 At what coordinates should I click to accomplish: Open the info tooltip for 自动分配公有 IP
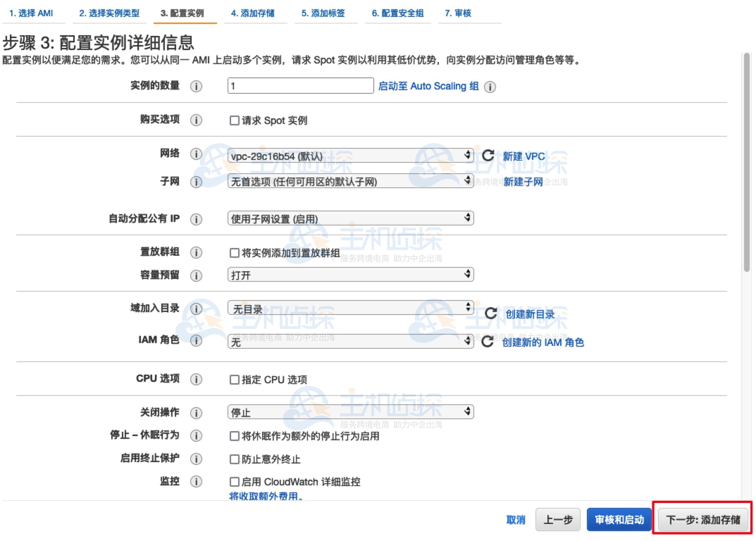tap(196, 219)
